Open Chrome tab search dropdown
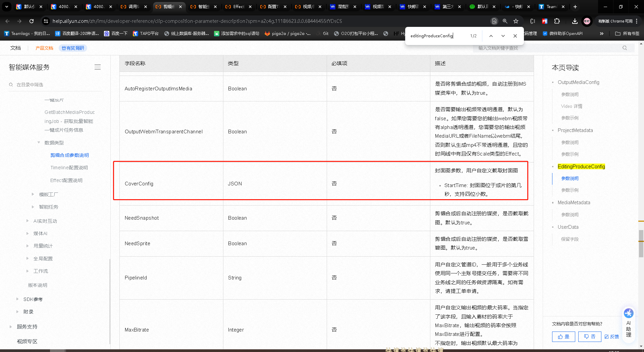This screenshot has width=644, height=352. click(6, 6)
